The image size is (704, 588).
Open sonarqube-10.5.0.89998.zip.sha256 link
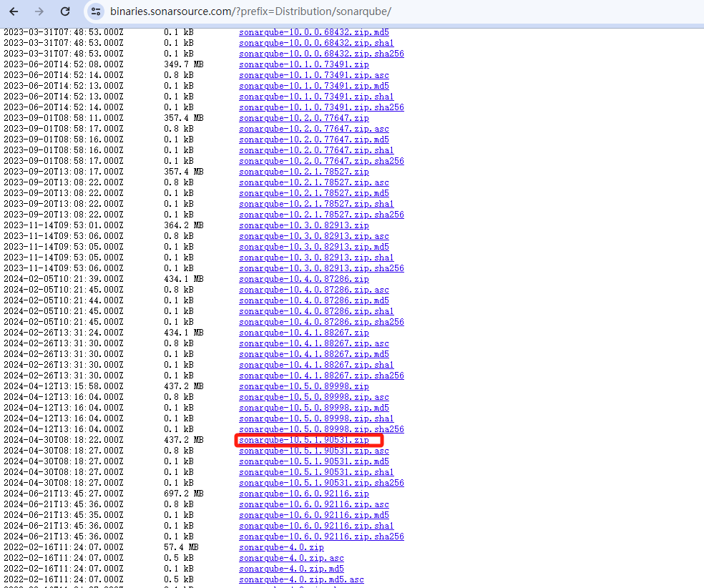[321, 429]
